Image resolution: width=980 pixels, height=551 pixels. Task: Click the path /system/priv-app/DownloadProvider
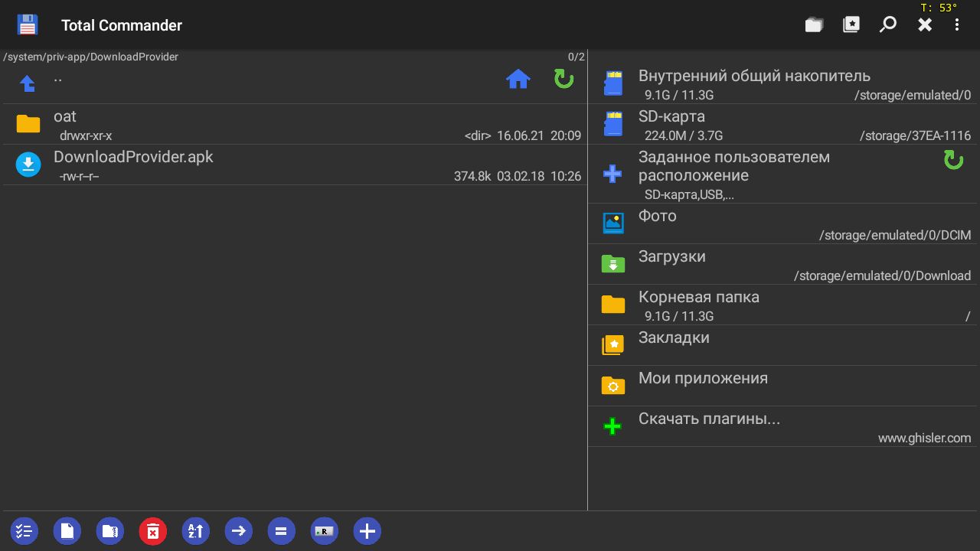(91, 57)
